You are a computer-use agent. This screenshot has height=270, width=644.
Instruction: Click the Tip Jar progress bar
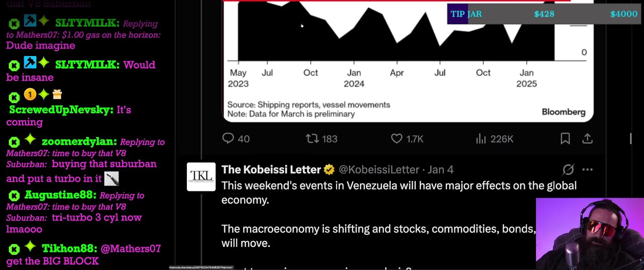click(544, 14)
